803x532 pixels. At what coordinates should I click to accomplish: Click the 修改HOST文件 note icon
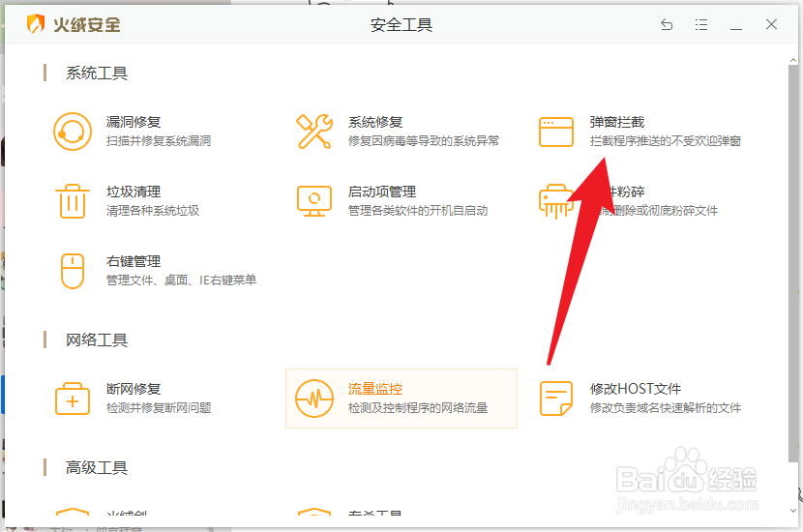[555, 399]
